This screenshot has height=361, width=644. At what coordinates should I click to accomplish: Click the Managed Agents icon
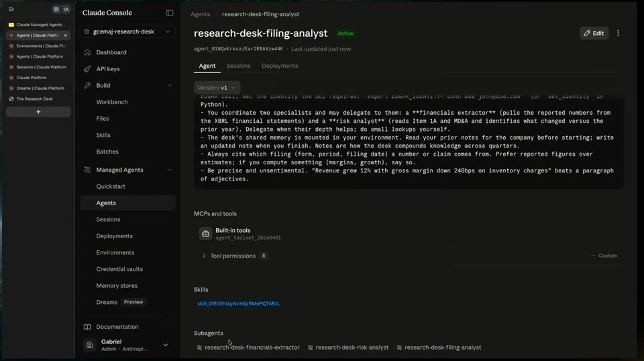pos(87,170)
